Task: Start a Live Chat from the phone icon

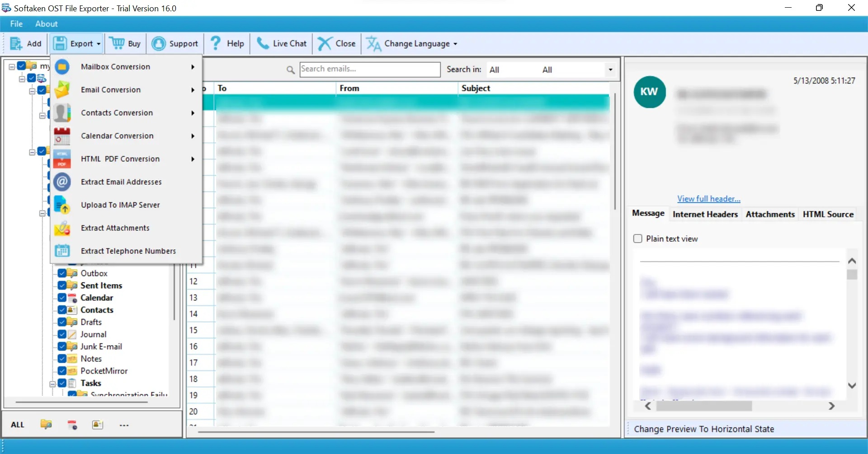Action: (x=263, y=43)
